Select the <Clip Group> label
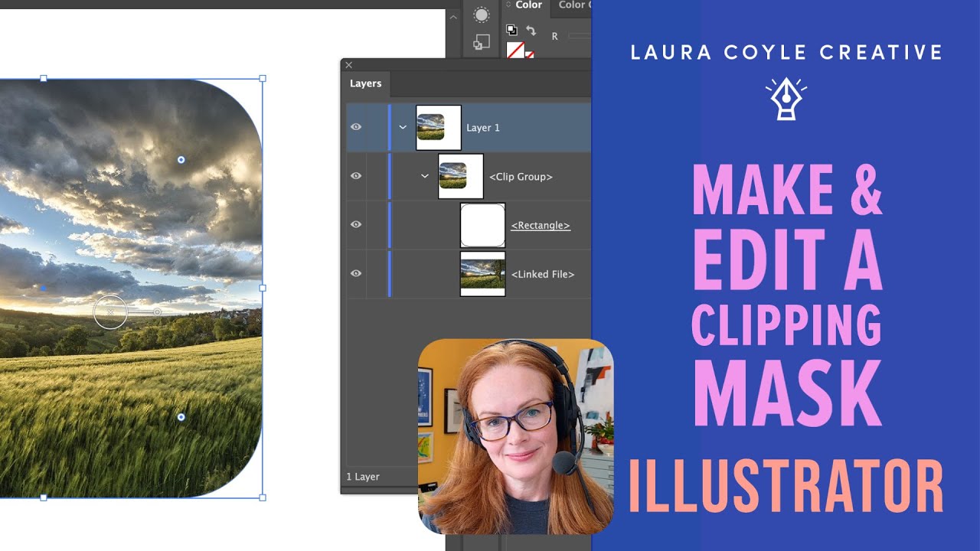Screen dimensions: 980x551 click(x=521, y=177)
